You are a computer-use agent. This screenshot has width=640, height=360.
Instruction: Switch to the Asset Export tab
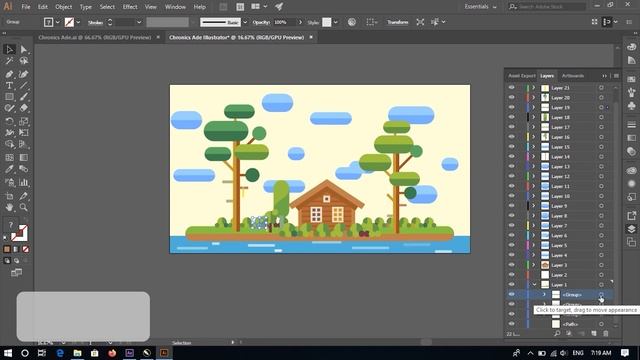(x=522, y=76)
